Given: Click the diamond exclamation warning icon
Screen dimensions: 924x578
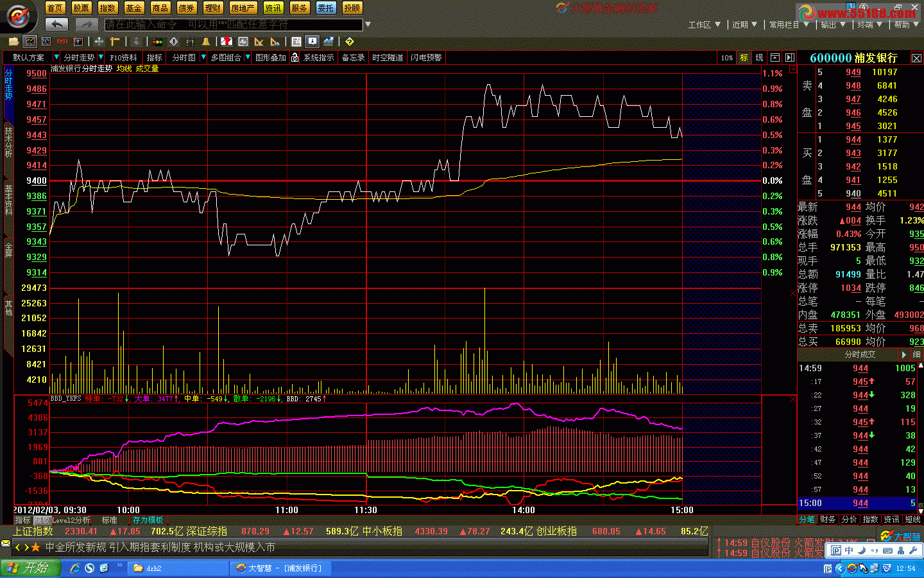Looking at the screenshot, I should pos(173,41).
